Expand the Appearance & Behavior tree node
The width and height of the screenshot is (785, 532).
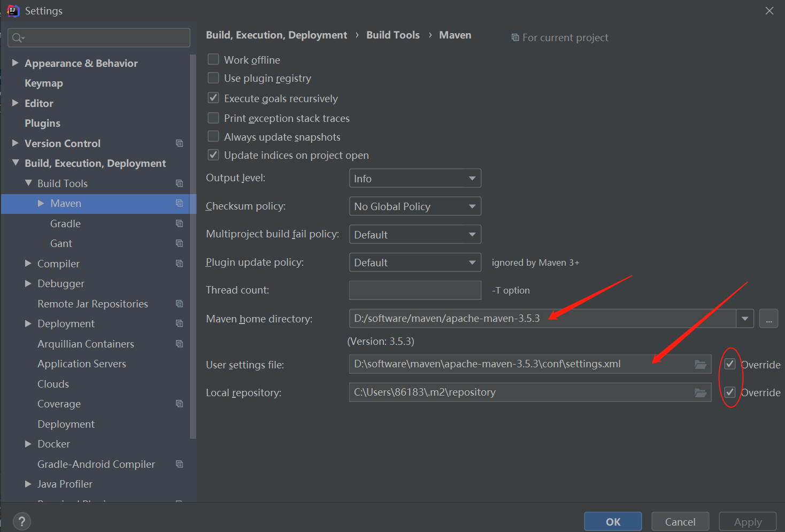[x=15, y=63]
